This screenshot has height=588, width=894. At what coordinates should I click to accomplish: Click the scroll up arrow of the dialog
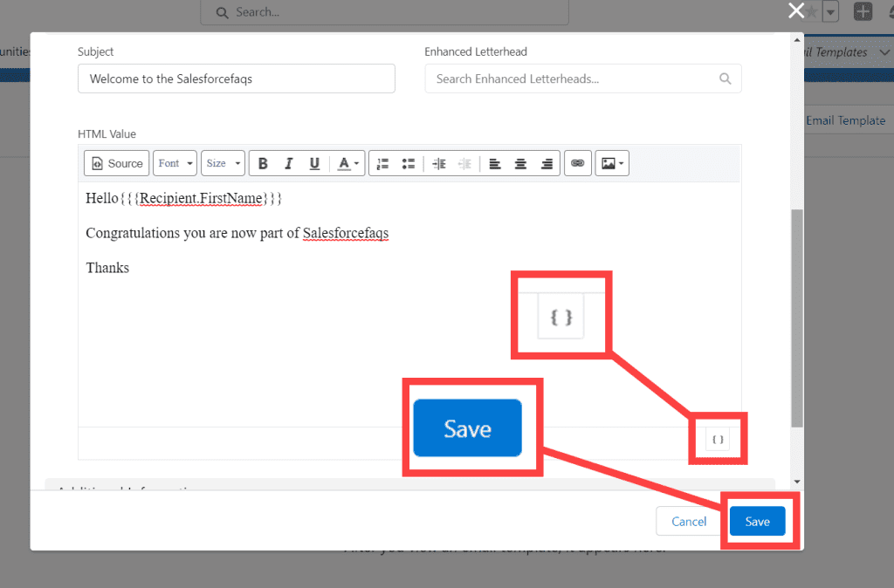tap(797, 40)
